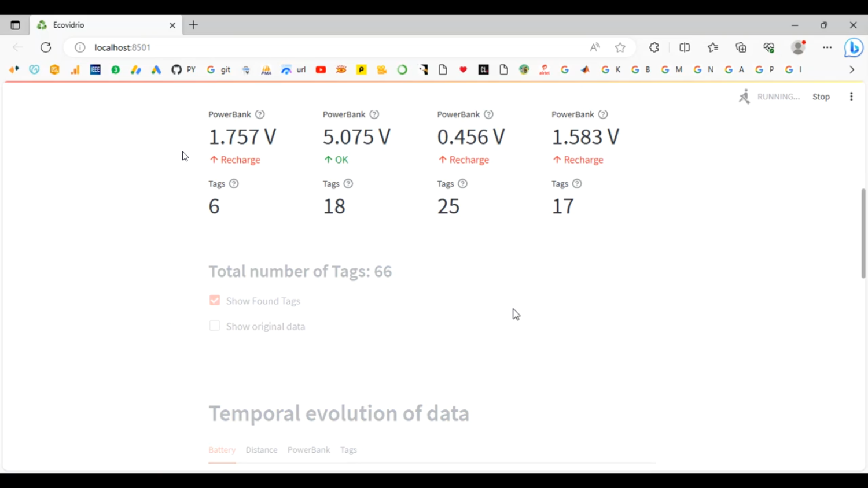Open Browser essentials heart icon
The height and width of the screenshot is (488, 868).
pos(769,47)
